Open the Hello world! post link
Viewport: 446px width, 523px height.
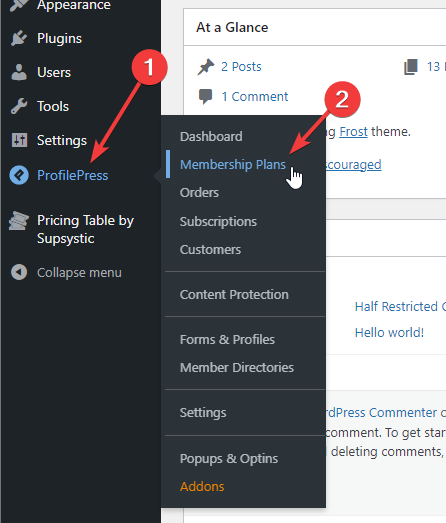[389, 333]
